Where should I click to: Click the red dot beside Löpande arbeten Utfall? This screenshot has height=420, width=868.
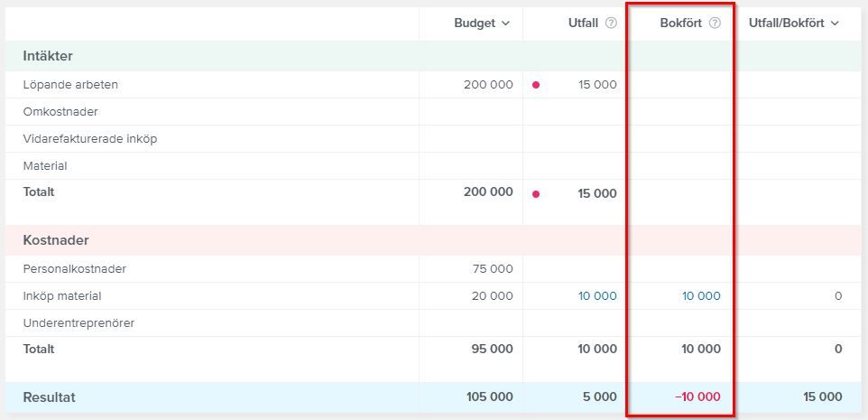(x=536, y=85)
